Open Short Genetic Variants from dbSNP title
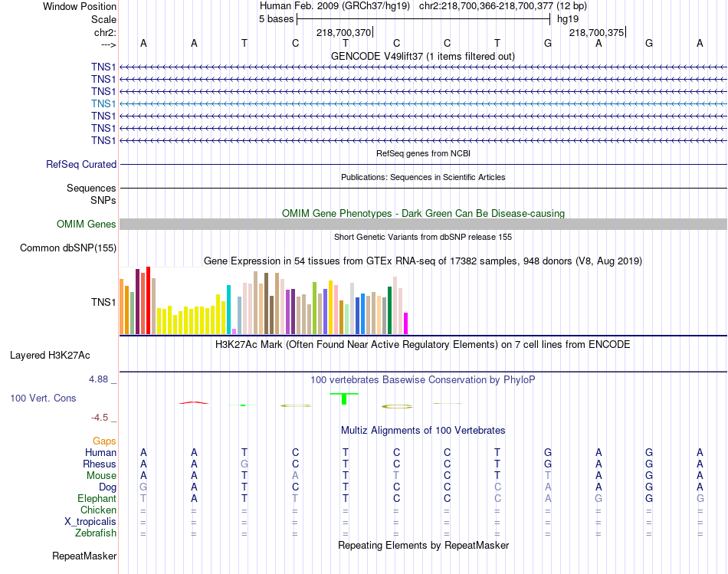The height and width of the screenshot is (574, 728). click(x=423, y=237)
